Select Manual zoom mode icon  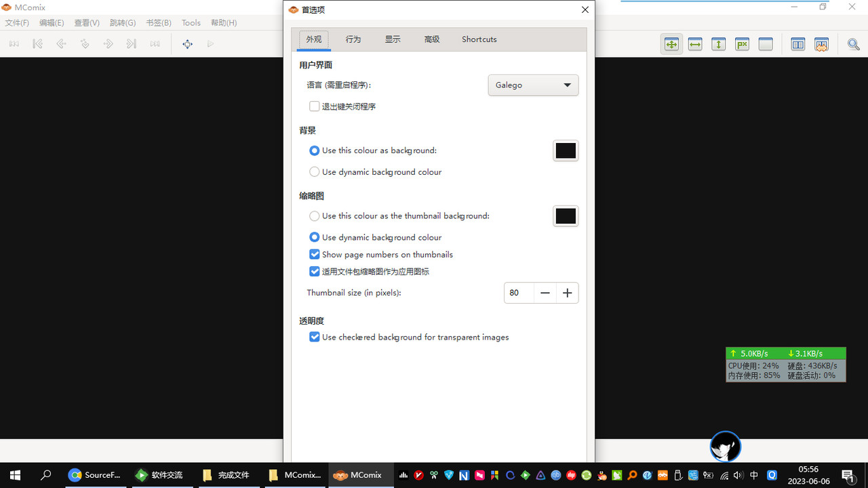tap(766, 44)
